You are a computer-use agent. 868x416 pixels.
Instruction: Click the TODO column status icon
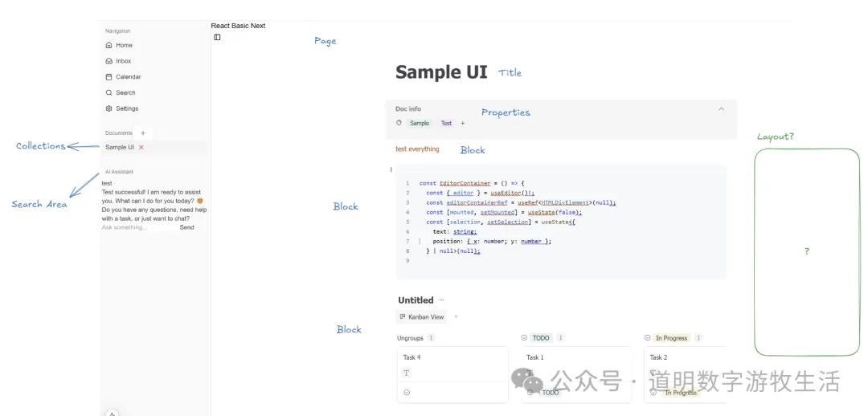pos(524,338)
